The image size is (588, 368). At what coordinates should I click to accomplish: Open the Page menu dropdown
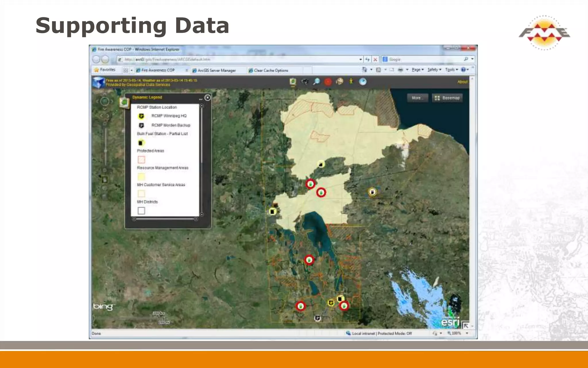pyautogui.click(x=418, y=70)
